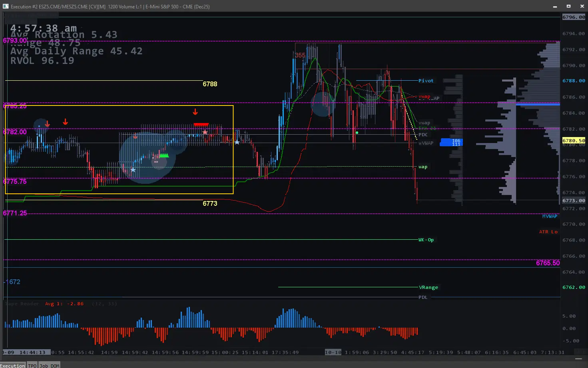588x368 pixels.
Task: Click the magenta 6793.00 level label
Action: 15,40
